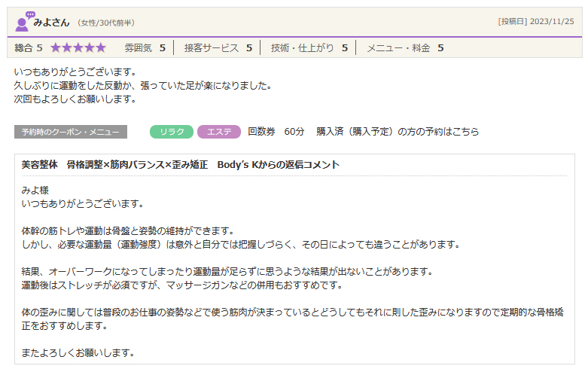Click the review line starting 久しぶりに運動
Screen dimensions: 588x366
tap(142, 85)
